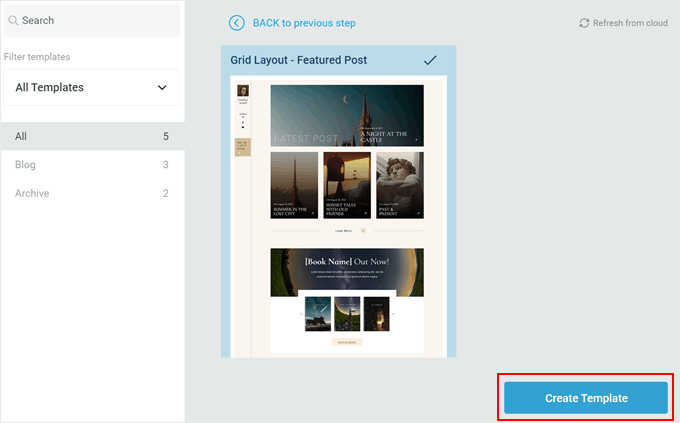Click the Grid Layout - Featured Post title
Screen dimensions: 680x423
298,60
